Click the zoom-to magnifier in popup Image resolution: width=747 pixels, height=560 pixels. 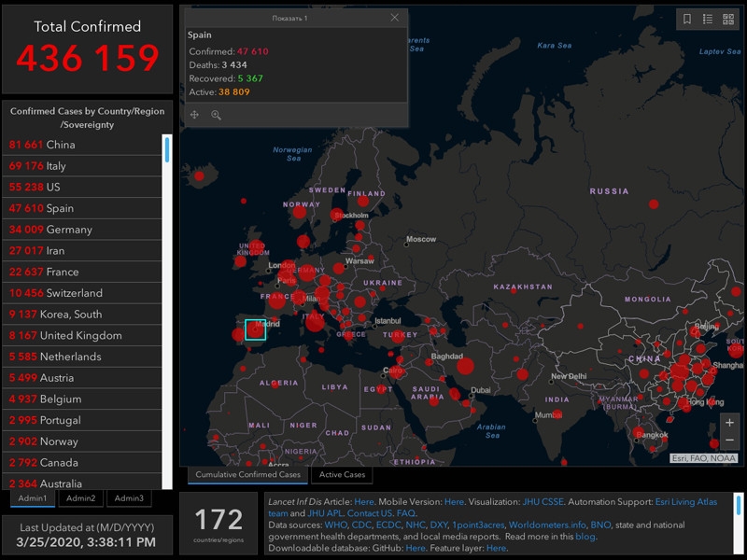[x=216, y=115]
